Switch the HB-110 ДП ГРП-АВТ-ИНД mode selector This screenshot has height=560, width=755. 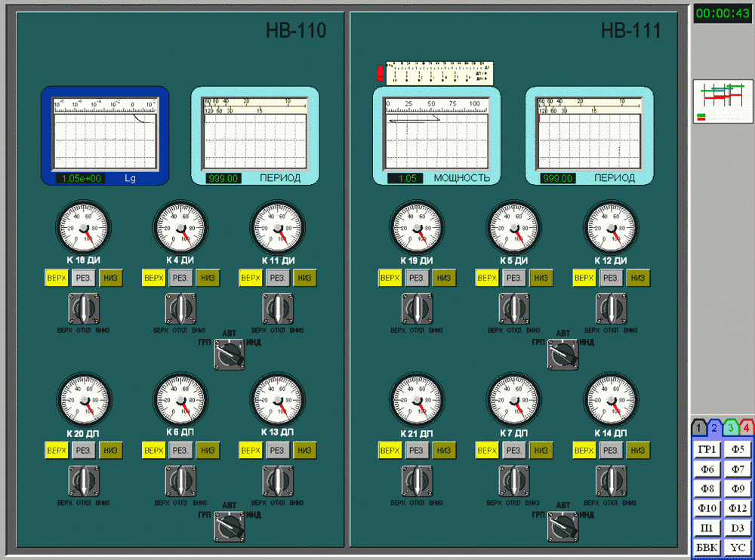pos(230,527)
